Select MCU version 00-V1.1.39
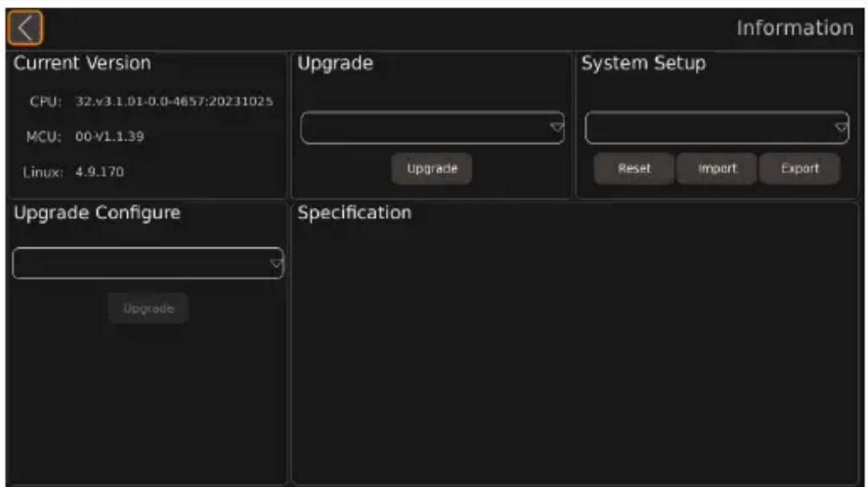 tap(110, 137)
